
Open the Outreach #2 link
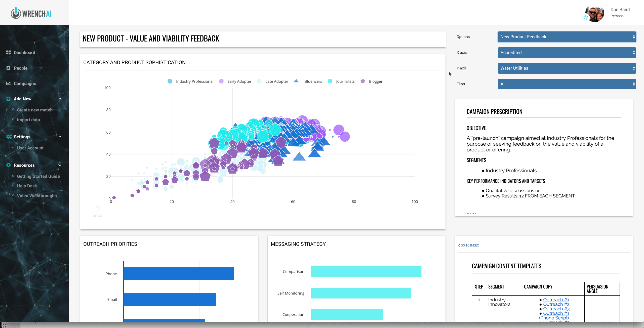tap(556, 304)
